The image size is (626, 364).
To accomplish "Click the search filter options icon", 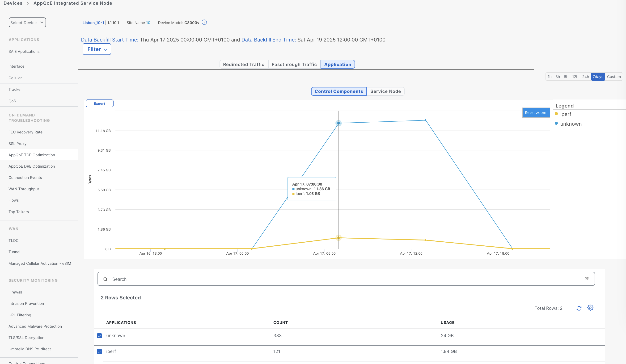I will click(587, 279).
